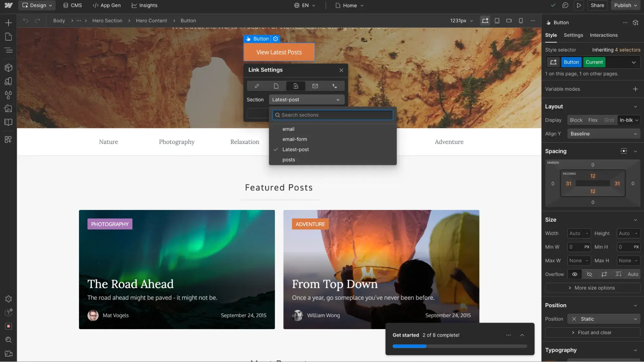The height and width of the screenshot is (362, 644).
Task: Switch to the tablet breakpoint preview
Action: coord(497,21)
